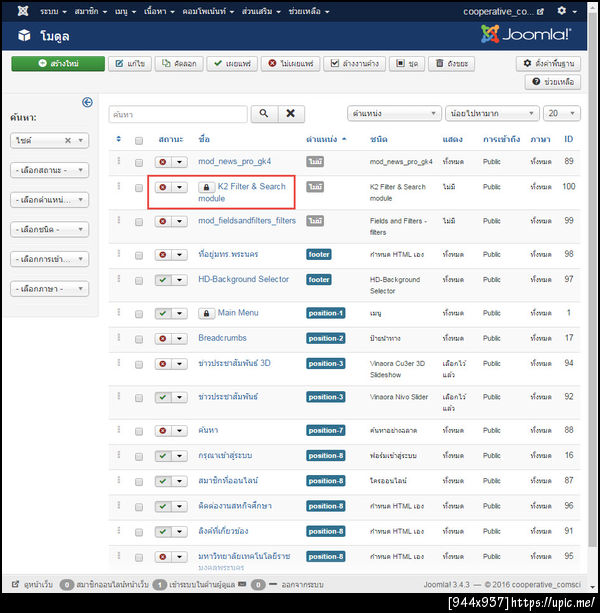Expand the status arrow dropdown for Breadcrumbs
This screenshot has width=600, height=613.
[179, 339]
